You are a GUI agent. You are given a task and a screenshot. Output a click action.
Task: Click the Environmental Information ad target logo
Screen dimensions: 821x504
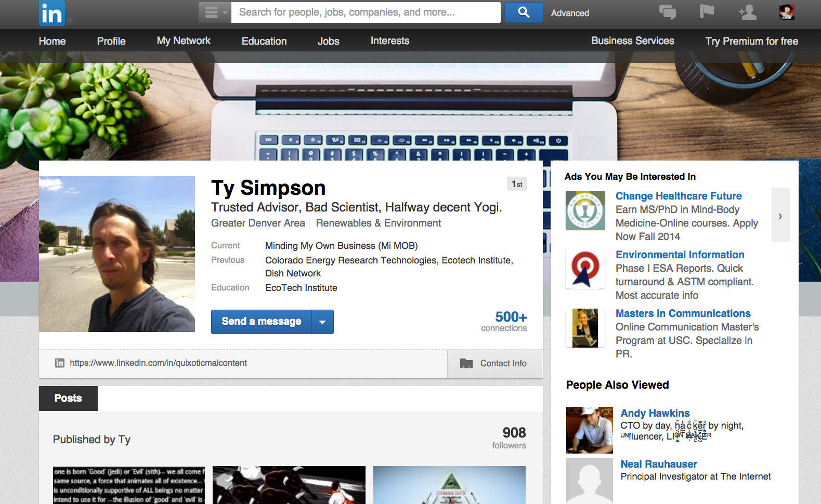pyautogui.click(x=585, y=269)
